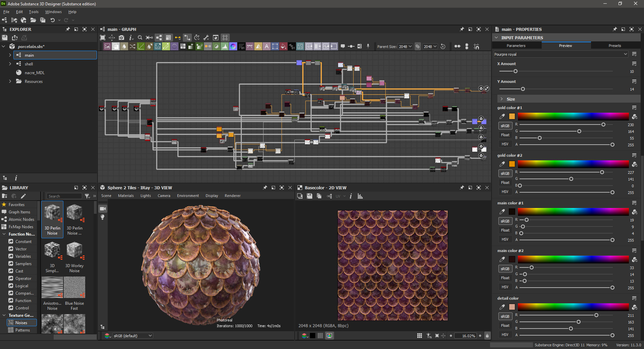The image size is (644, 349).
Task: Expand the shell graph in Explorer
Action: pos(10,64)
